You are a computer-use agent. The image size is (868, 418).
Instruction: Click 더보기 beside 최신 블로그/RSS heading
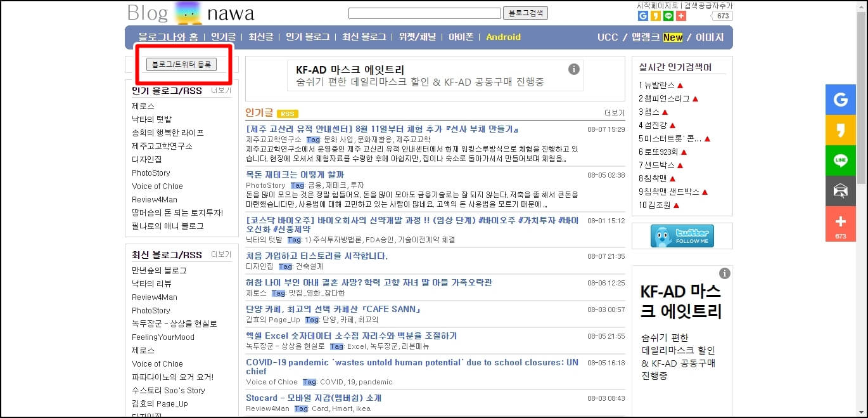point(221,254)
